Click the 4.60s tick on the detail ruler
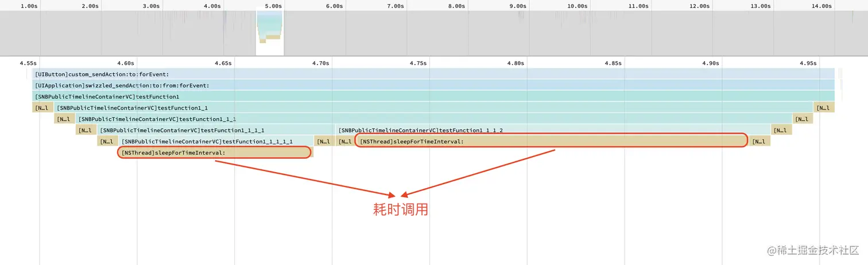The image size is (868, 265). coord(126,63)
